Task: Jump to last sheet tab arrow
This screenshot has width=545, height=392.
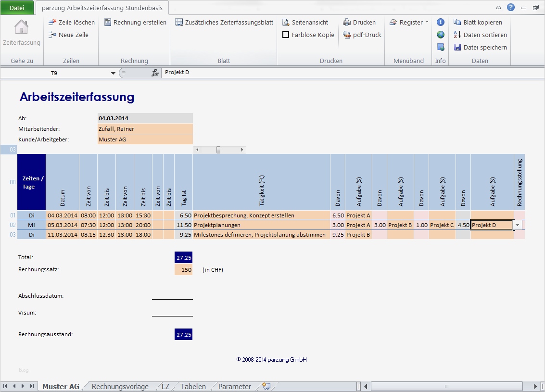Action: pos(32,386)
